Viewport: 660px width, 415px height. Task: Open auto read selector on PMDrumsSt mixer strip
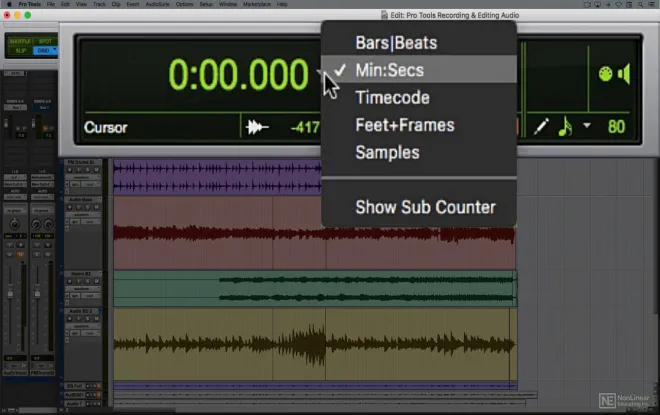[42, 197]
